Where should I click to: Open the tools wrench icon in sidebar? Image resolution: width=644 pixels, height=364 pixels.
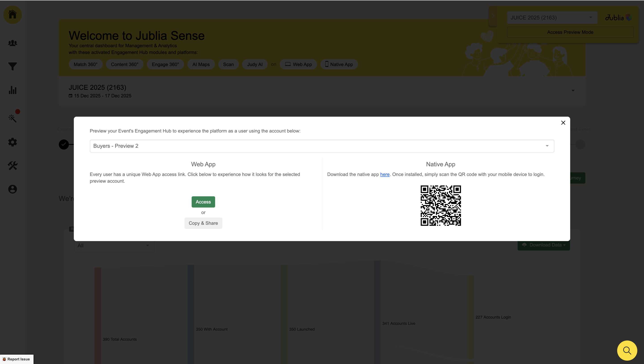pos(13,165)
